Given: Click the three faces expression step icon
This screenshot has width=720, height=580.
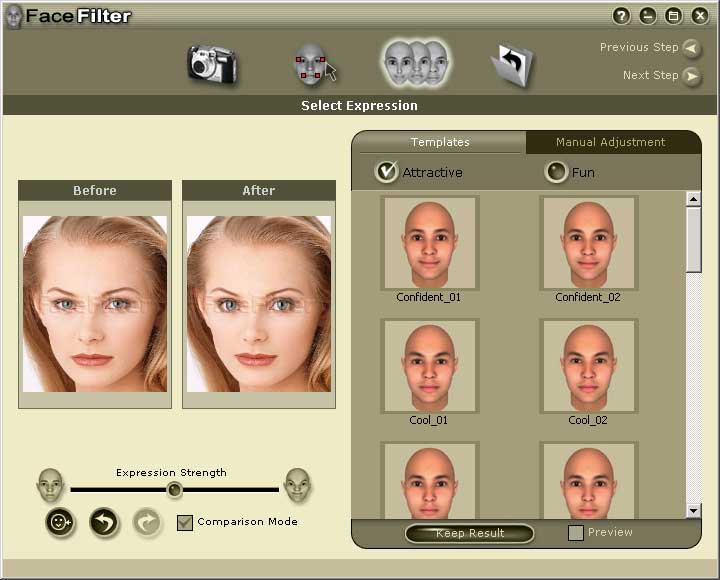Looking at the screenshot, I should pyautogui.click(x=415, y=63).
